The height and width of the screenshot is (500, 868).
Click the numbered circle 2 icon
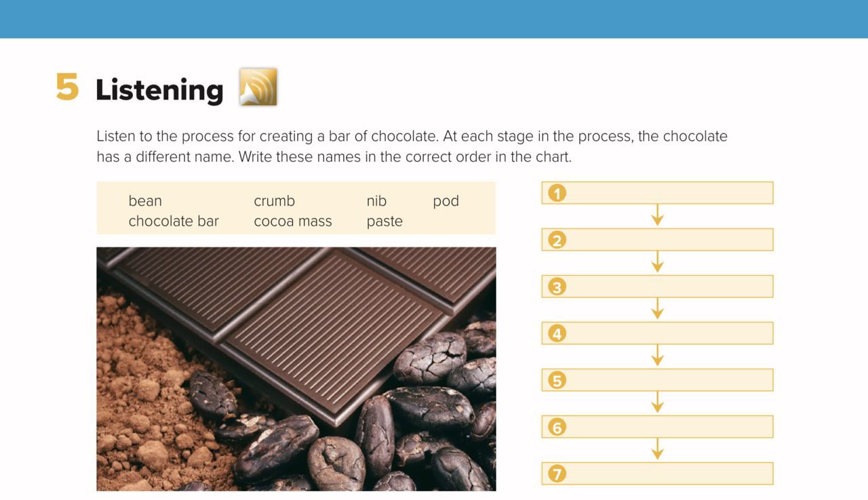coord(557,240)
